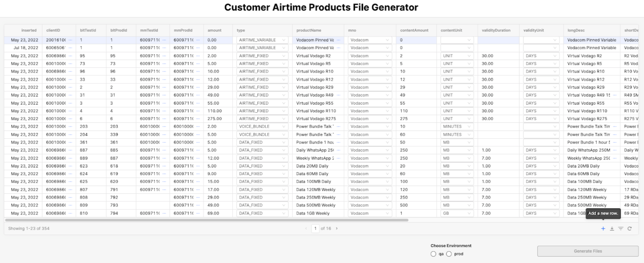The image size is (644, 263).
Task: Select the Data 500MB Weekly productName cell
Action: coord(316,205)
